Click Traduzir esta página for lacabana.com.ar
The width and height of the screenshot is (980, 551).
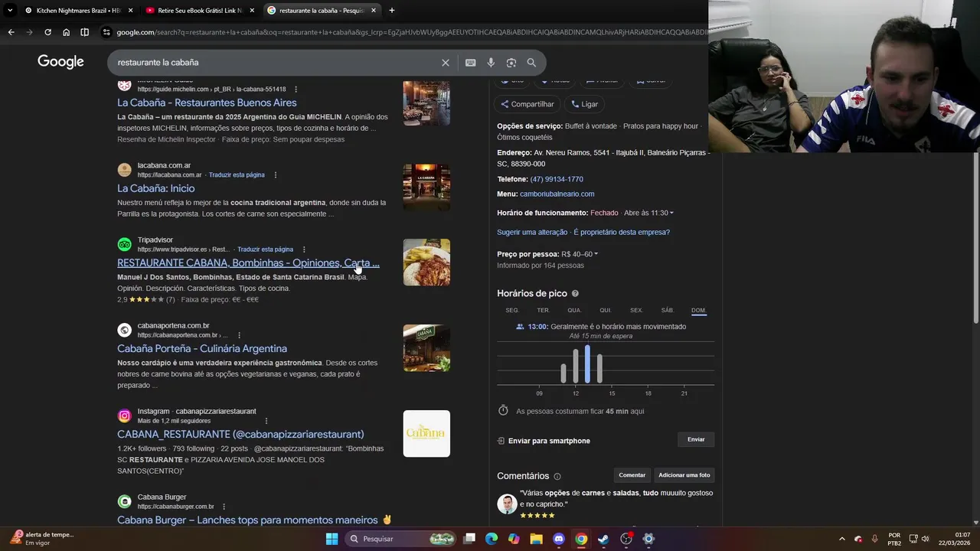click(x=237, y=175)
